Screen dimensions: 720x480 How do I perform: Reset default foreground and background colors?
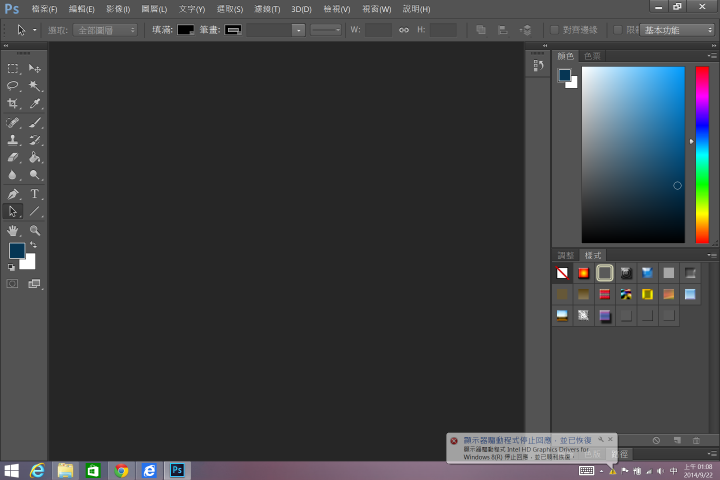click(11, 267)
